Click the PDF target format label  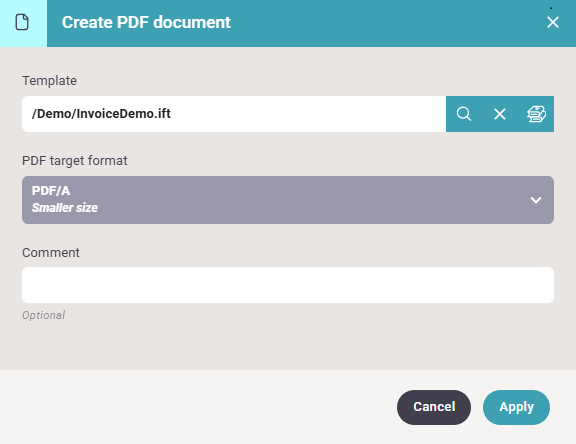coord(75,161)
